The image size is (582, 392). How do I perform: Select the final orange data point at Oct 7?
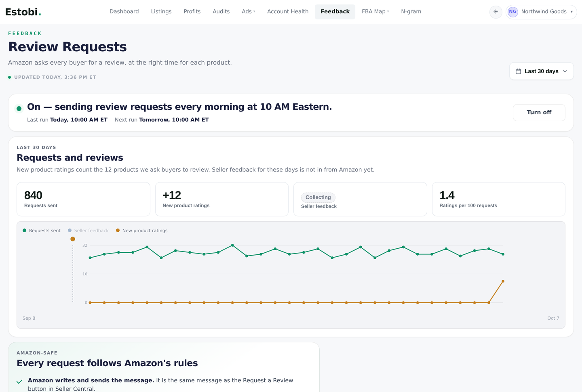pos(503,281)
